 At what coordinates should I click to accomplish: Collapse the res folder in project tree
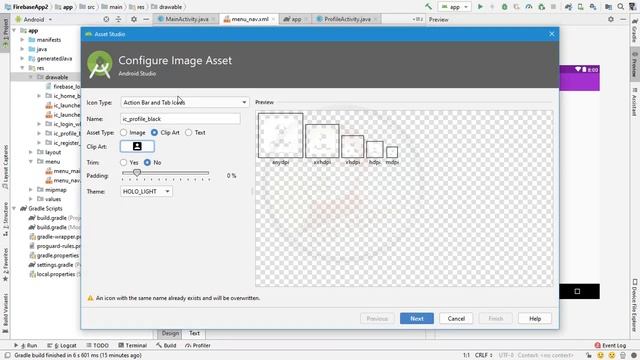click(x=22, y=68)
